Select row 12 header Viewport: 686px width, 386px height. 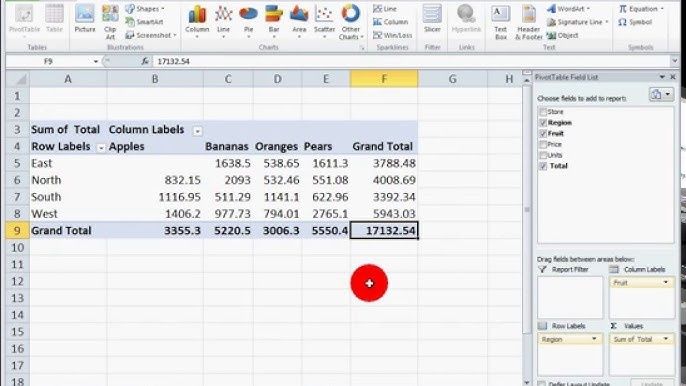click(x=17, y=281)
